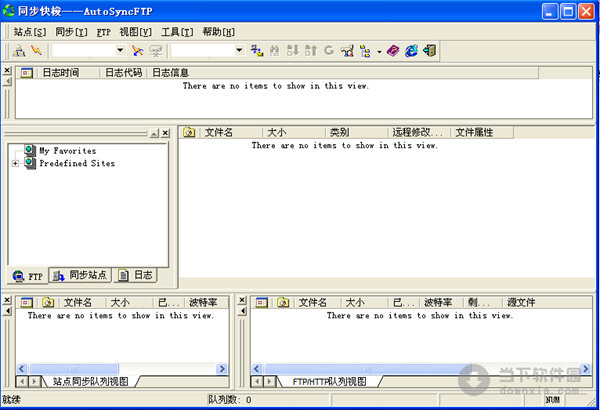Close the log panel at the top

click(x=8, y=72)
